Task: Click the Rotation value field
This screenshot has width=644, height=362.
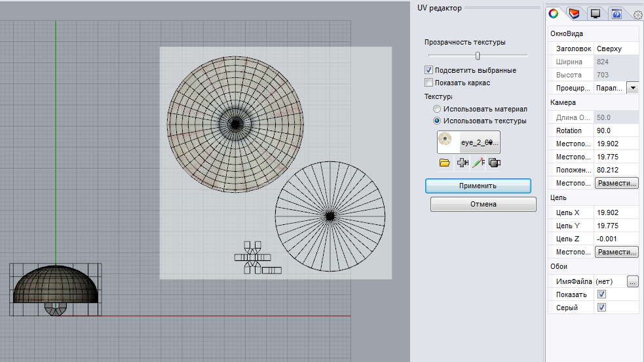Action: 616,131
